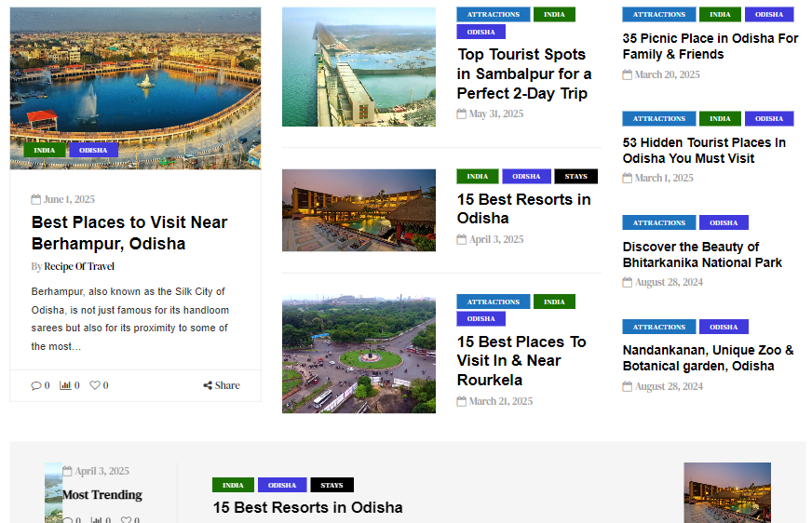812x523 pixels.
Task: Select INDIA tag in trending section
Action: pyautogui.click(x=233, y=485)
